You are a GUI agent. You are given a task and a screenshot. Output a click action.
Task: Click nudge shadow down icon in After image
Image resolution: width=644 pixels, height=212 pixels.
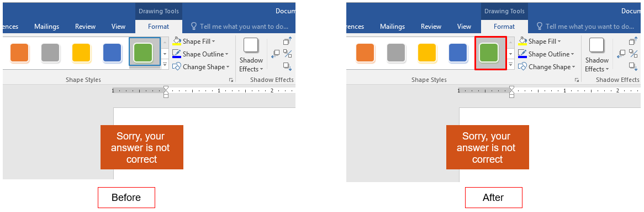(634, 66)
